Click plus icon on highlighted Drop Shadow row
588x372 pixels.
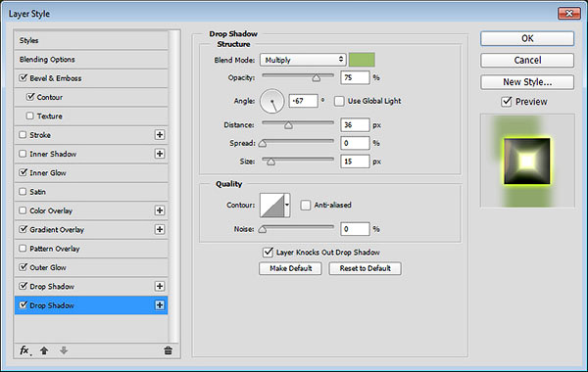click(x=160, y=305)
